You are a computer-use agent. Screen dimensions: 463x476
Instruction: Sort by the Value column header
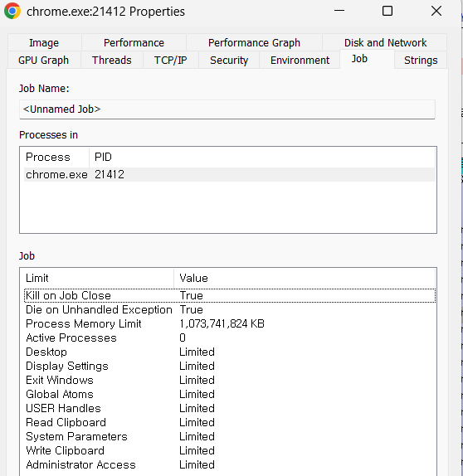pyautogui.click(x=305, y=278)
